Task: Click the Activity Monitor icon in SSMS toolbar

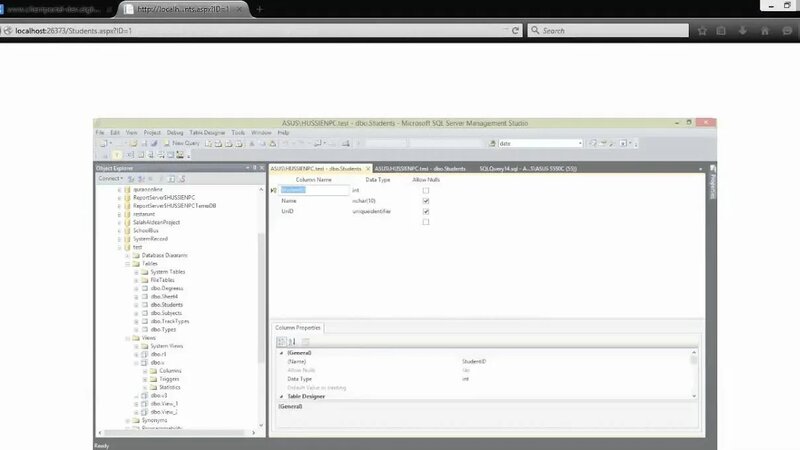Action: pyautogui.click(x=345, y=143)
